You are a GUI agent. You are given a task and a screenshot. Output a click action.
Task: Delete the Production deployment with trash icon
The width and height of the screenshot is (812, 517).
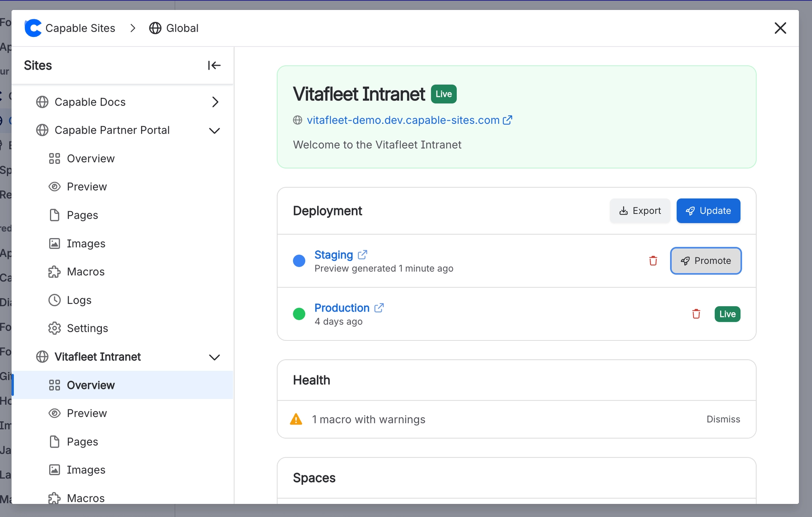pyautogui.click(x=696, y=314)
